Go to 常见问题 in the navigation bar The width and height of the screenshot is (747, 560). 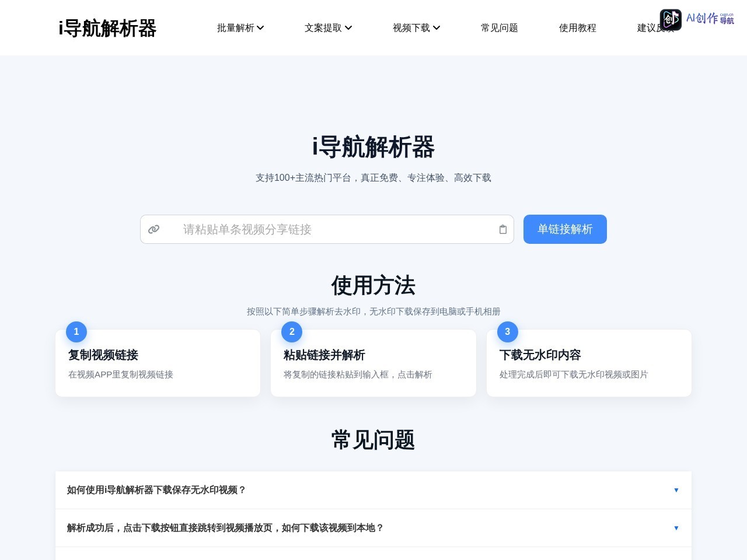[500, 28]
